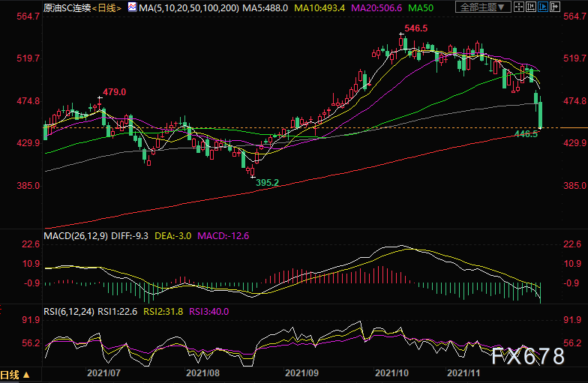Click the RSI1:22.6 value
This screenshot has height=383, width=588.
pyautogui.click(x=117, y=312)
